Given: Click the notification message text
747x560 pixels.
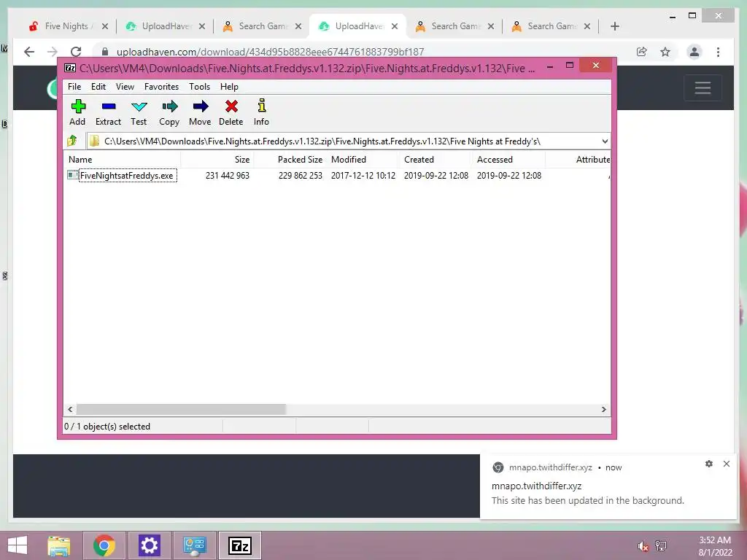Looking at the screenshot, I should point(587,500).
